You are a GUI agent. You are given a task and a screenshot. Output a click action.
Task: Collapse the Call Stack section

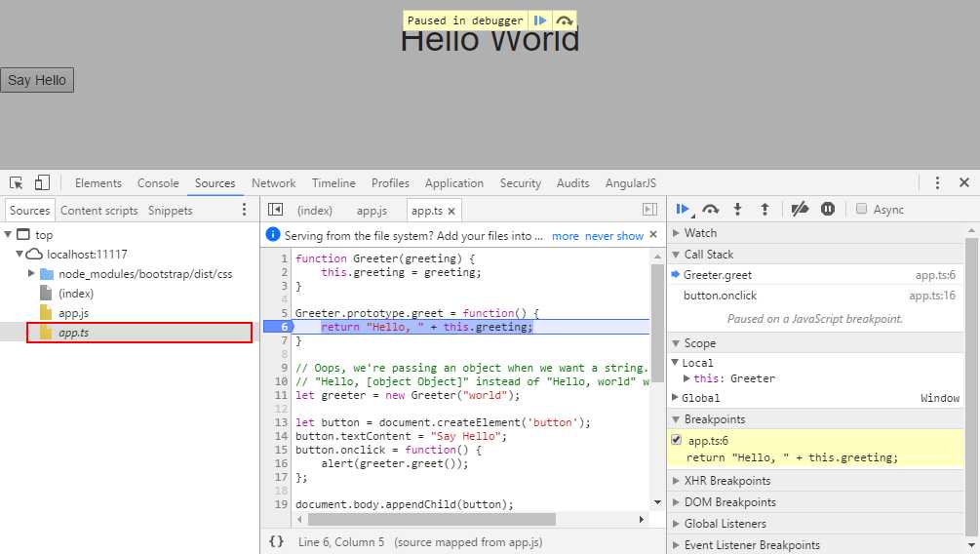tap(676, 255)
